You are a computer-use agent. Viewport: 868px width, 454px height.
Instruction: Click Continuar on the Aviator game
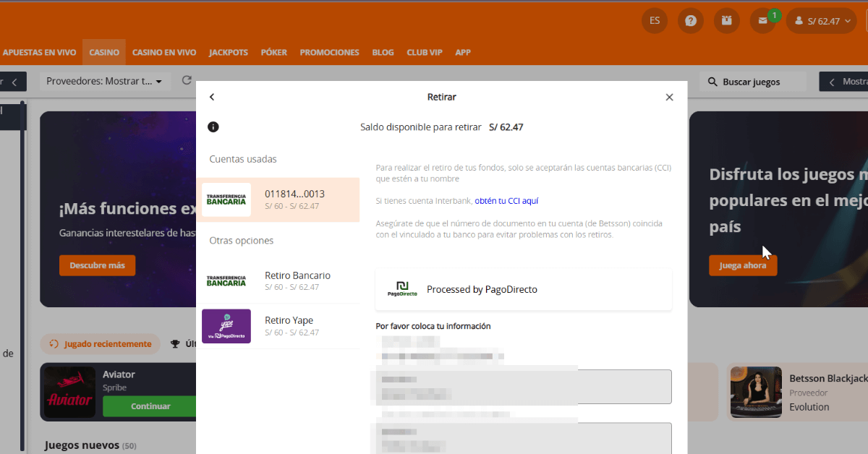[x=150, y=406]
